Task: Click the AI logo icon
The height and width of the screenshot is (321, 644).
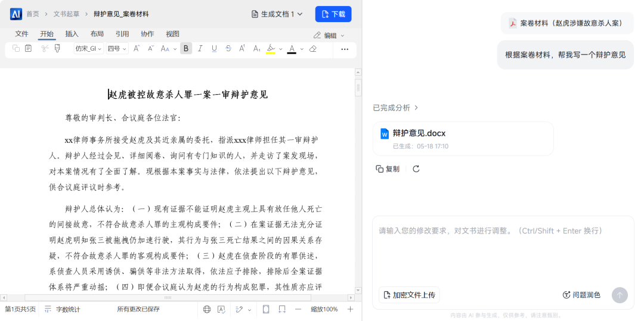Action: coord(16,14)
